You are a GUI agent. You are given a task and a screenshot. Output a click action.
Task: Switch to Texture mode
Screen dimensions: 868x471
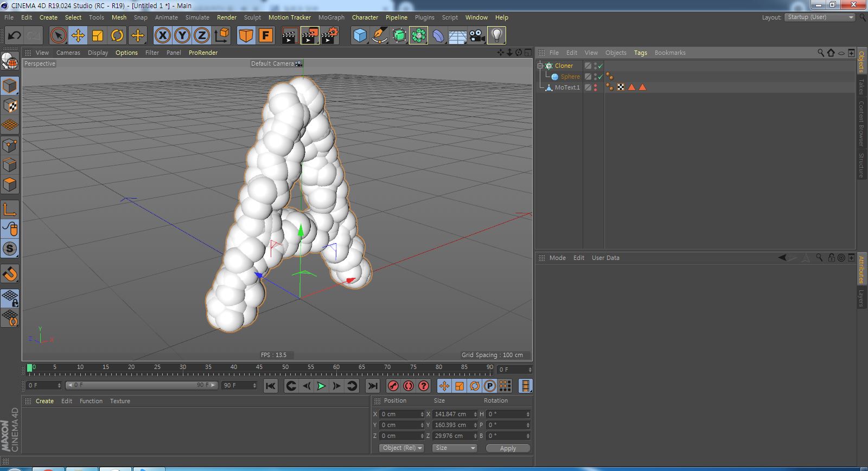click(x=10, y=105)
